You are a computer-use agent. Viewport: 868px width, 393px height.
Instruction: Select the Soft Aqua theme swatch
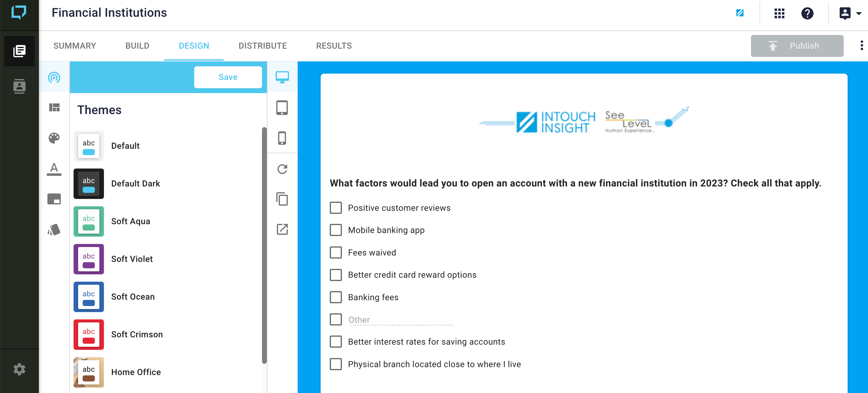coord(89,221)
